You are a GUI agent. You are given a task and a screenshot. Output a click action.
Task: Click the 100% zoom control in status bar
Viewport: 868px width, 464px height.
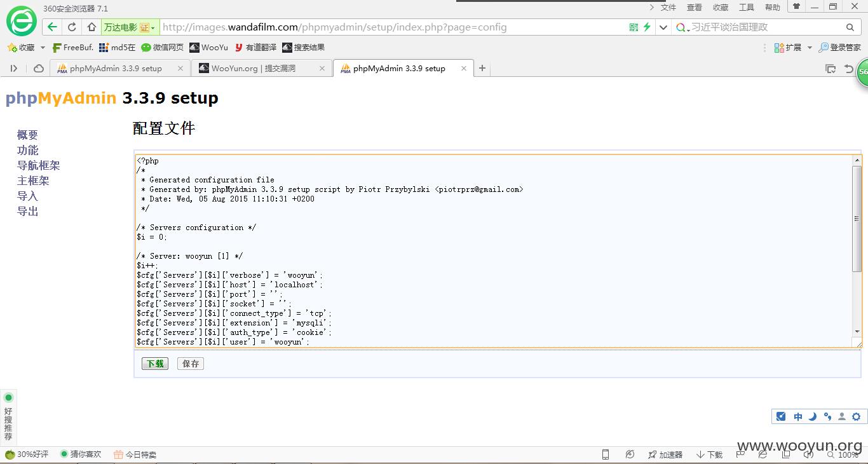[x=843, y=454]
